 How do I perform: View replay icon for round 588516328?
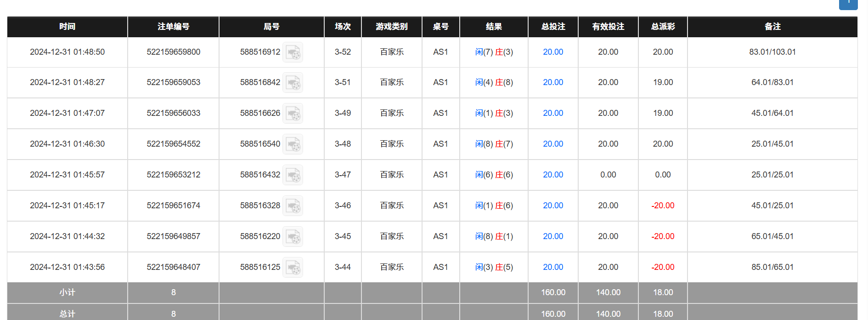click(293, 206)
